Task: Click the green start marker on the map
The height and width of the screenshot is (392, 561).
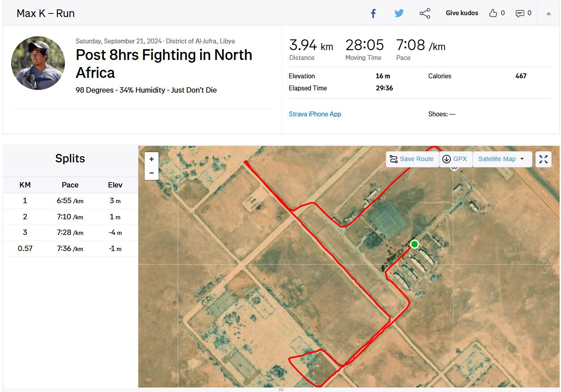Action: pos(415,244)
